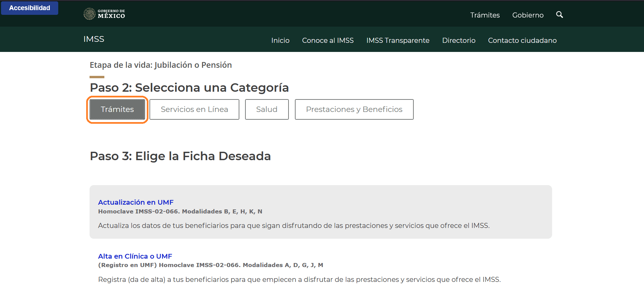Open the Actualización en UMF link
Screen dimensions: 644x292
136,202
